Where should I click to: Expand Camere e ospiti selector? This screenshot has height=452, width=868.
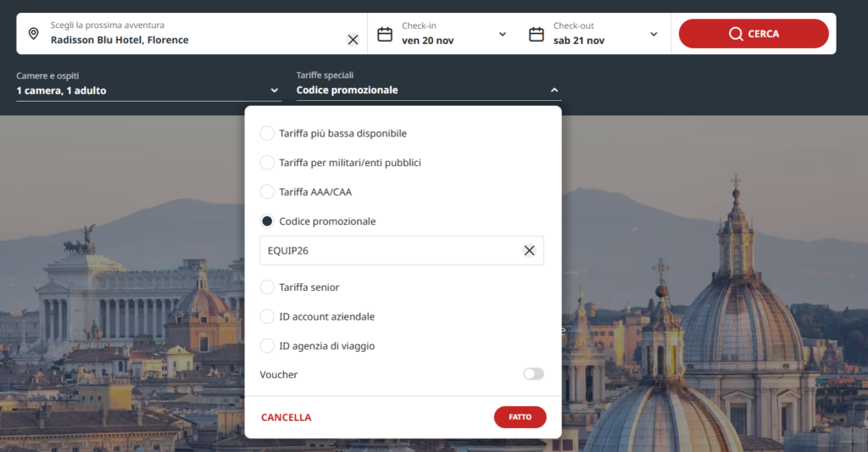275,90
